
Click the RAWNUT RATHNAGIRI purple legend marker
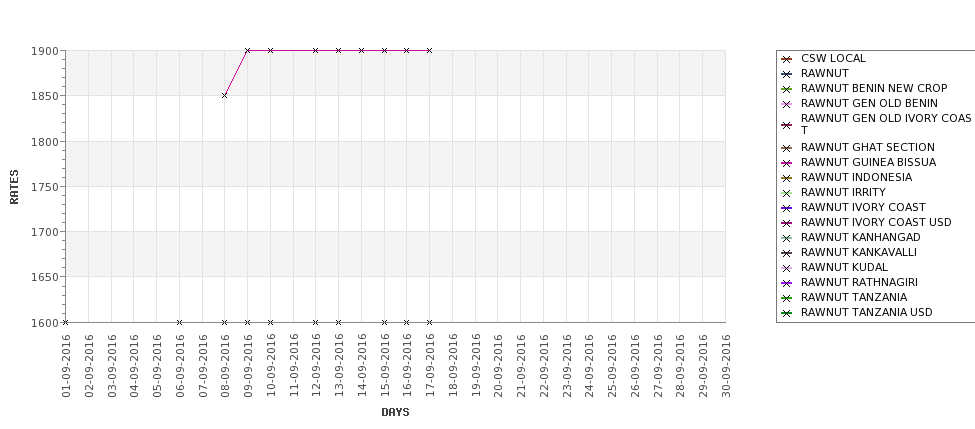[787, 283]
